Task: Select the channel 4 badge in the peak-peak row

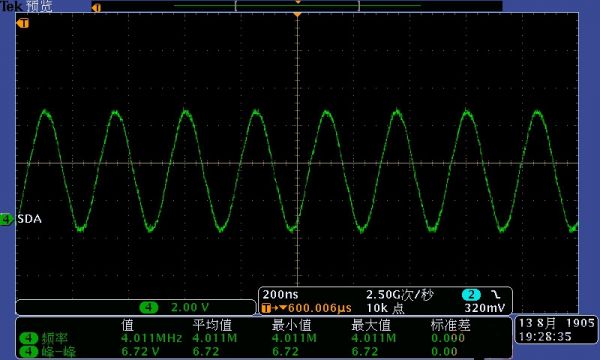Action: 28,352
